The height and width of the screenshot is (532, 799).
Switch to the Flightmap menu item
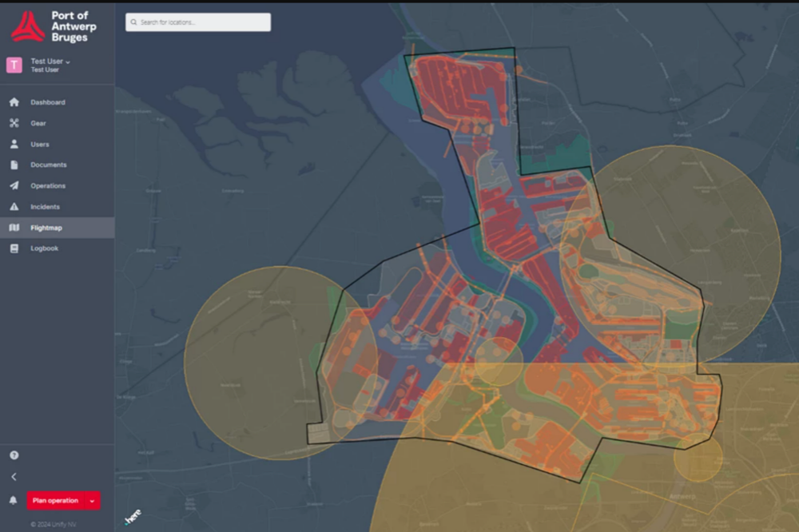46,228
